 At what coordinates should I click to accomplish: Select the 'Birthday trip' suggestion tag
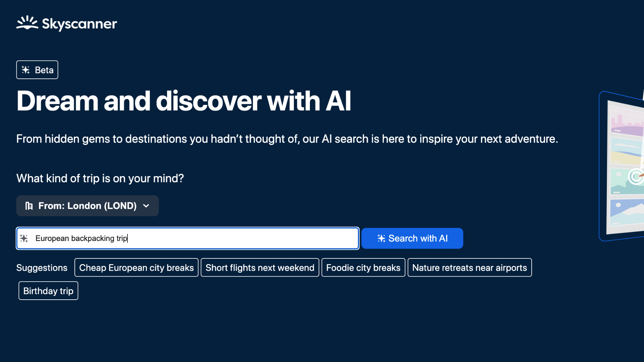pos(48,290)
